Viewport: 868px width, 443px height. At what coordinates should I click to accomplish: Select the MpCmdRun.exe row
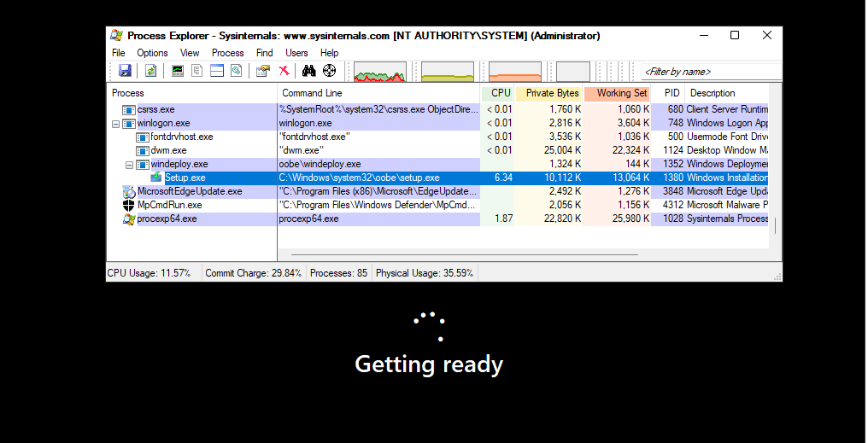coord(437,205)
